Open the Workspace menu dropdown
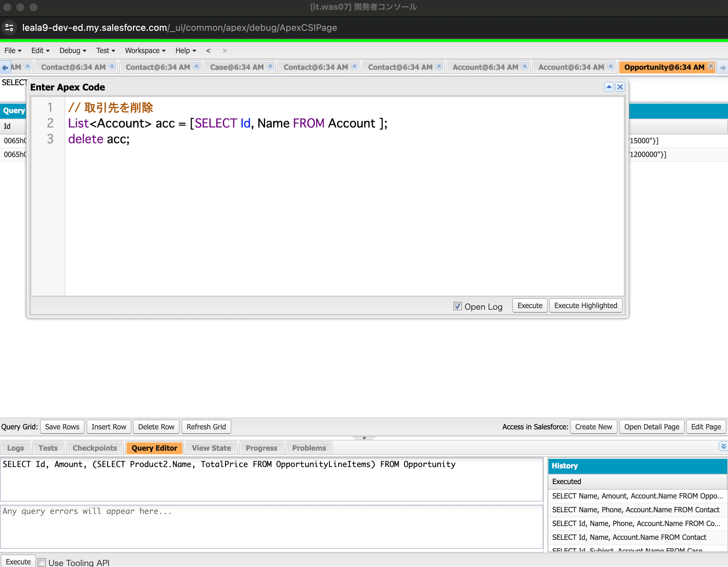 (145, 51)
